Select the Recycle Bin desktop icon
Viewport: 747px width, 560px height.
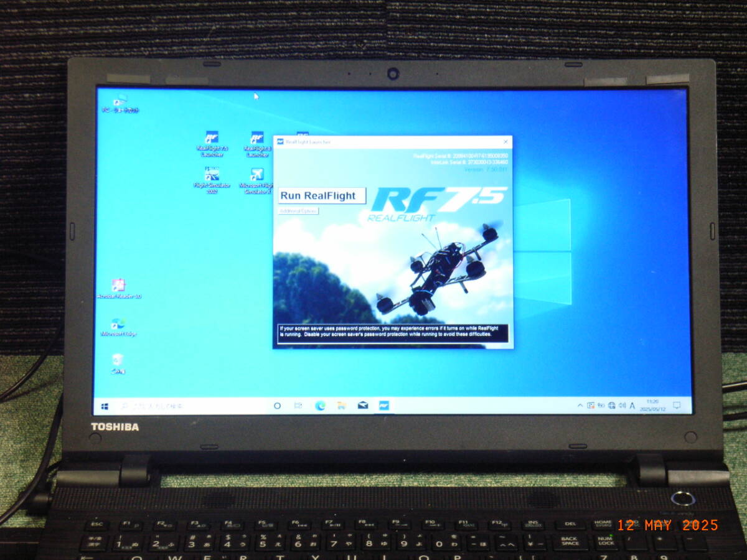click(118, 364)
